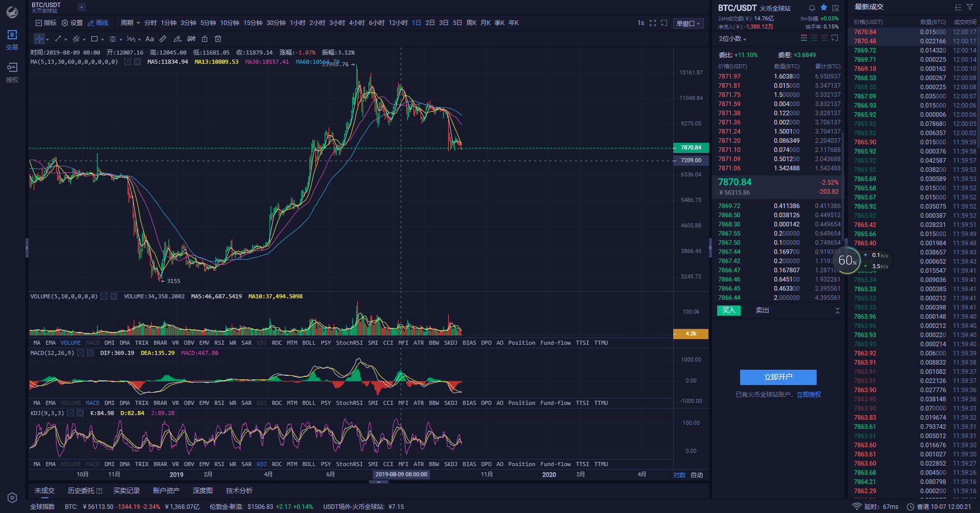Toggle the BTC/USDT favorite star
The width and height of the screenshot is (980, 513).
[x=824, y=8]
